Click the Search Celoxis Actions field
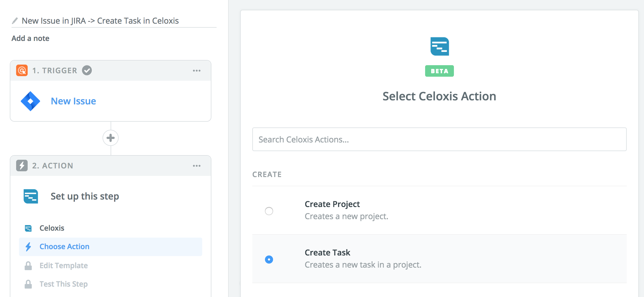644x297 pixels. pos(439,139)
